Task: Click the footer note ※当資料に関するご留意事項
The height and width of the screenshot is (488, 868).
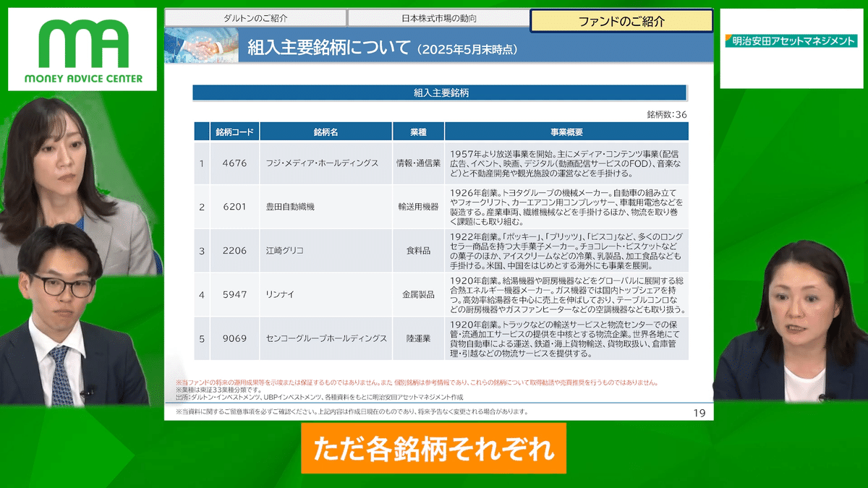Action: [x=352, y=412]
